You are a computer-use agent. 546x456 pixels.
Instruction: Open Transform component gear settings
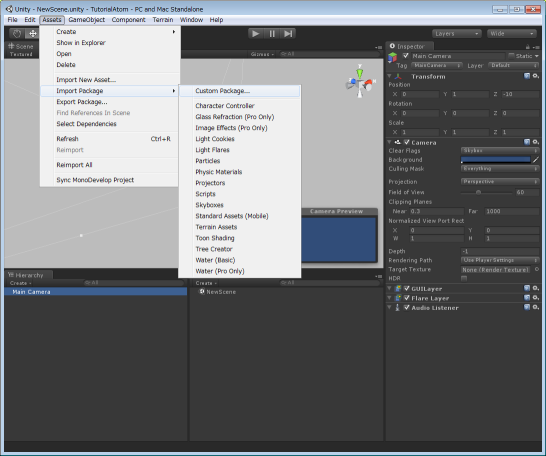pyautogui.click(x=536, y=76)
